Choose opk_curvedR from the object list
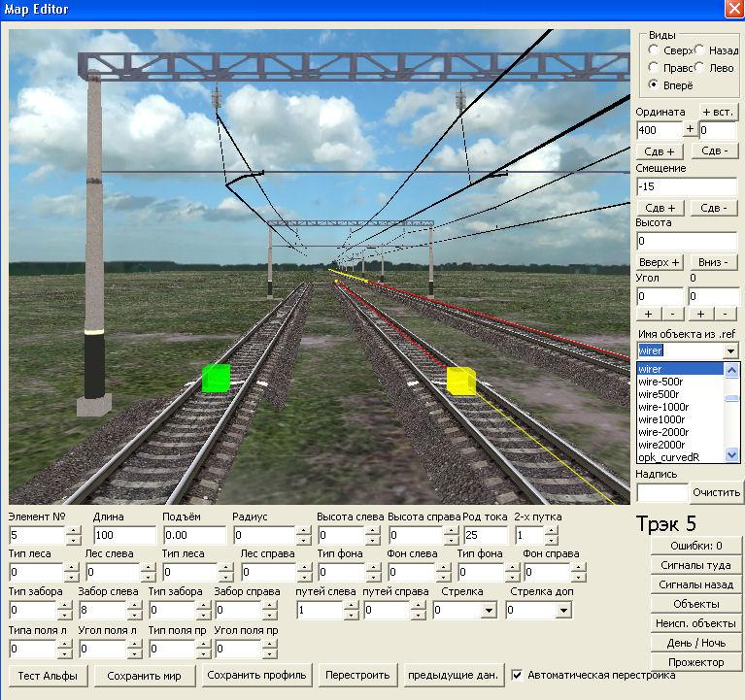This screenshot has width=745, height=700. pyautogui.click(x=668, y=457)
